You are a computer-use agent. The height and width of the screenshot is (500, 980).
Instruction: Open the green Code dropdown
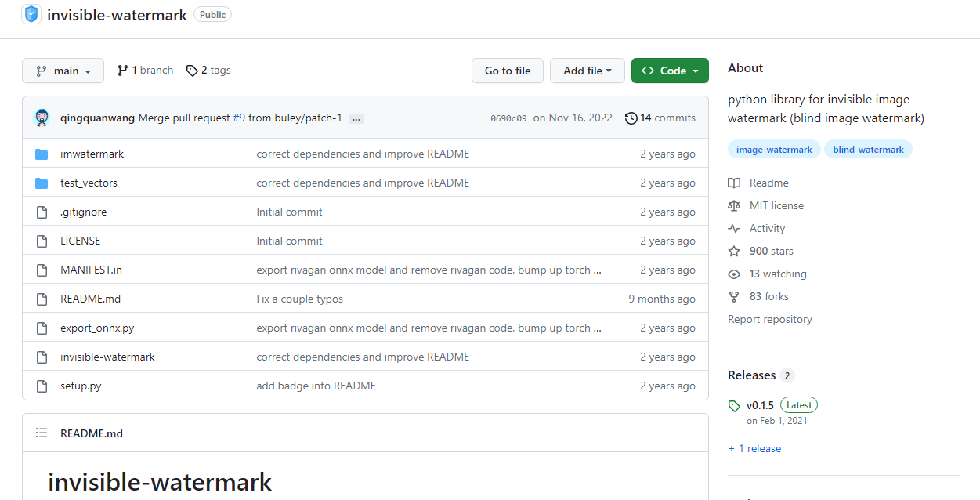(x=670, y=71)
